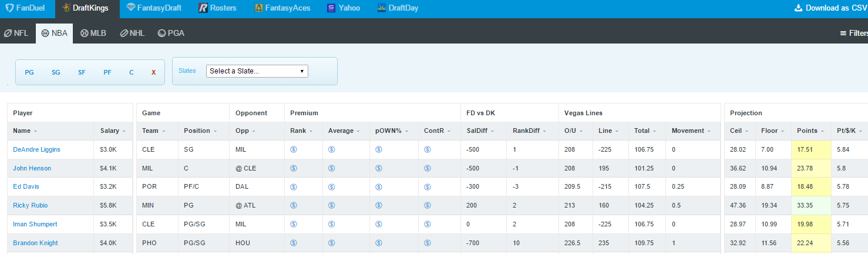Click premium ContR icon for DeAndre Liggins
Screen dimensions: 868x254
(428, 149)
